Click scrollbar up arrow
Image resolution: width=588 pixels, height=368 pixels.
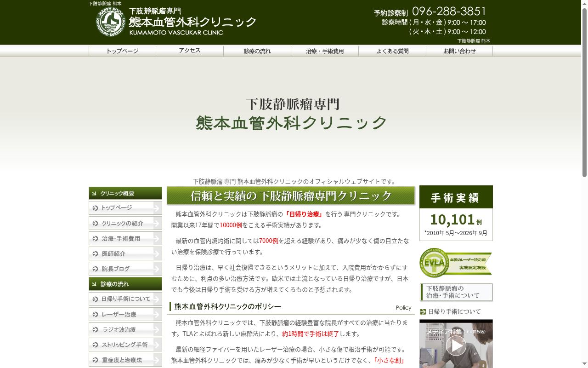[x=584, y=4]
